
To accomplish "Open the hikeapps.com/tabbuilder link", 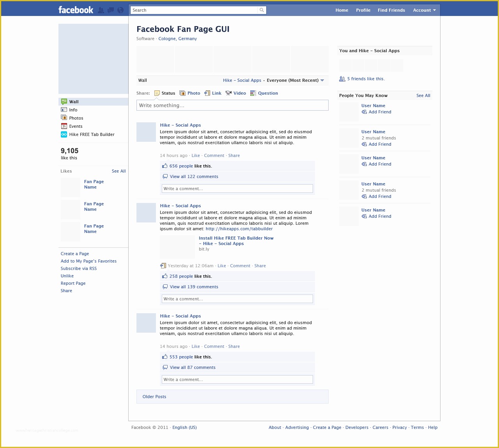I will pos(239,229).
